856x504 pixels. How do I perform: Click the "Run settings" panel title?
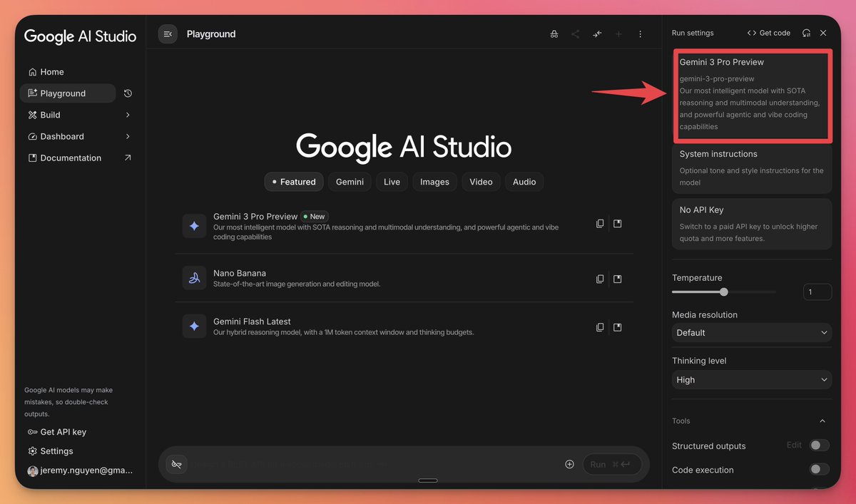(693, 33)
